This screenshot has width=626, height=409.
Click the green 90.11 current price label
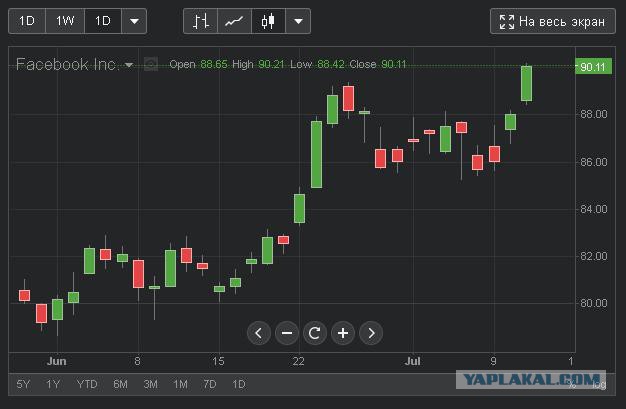[593, 66]
